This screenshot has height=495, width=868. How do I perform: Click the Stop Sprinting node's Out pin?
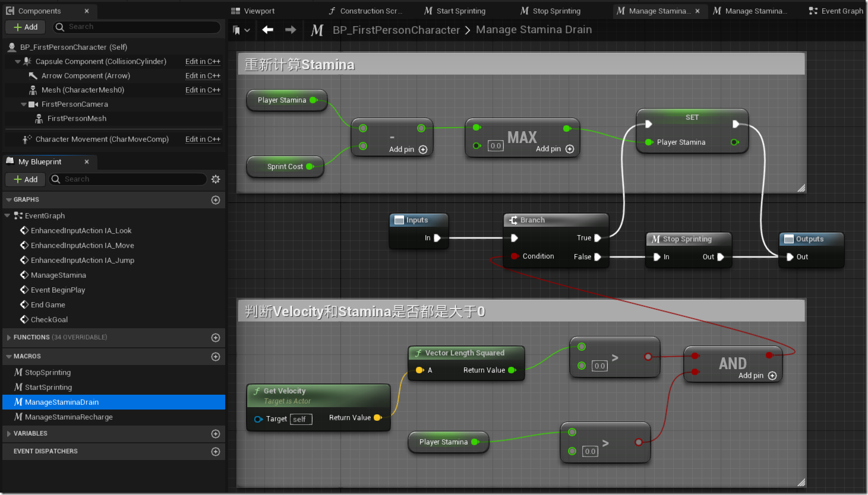[x=721, y=257]
